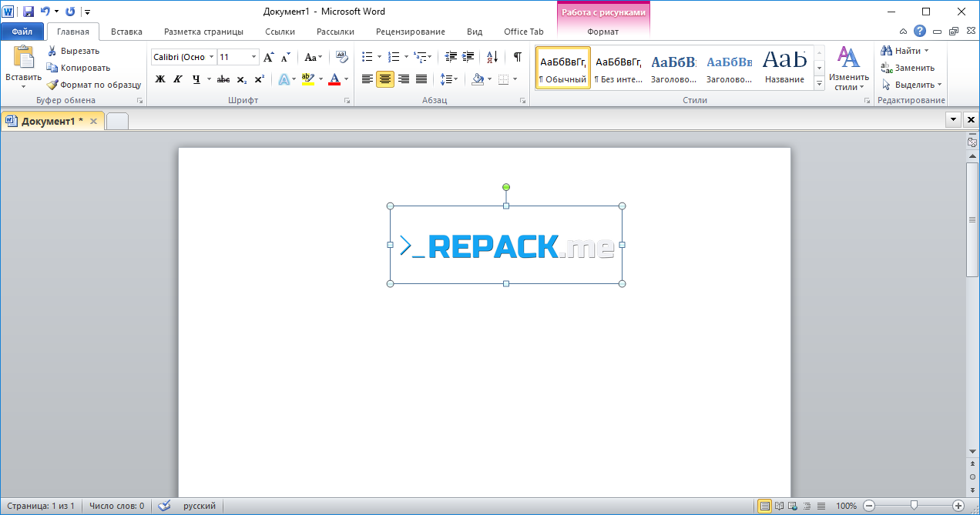The height and width of the screenshot is (515, 980).
Task: Open the font size dropdown
Action: point(254,57)
